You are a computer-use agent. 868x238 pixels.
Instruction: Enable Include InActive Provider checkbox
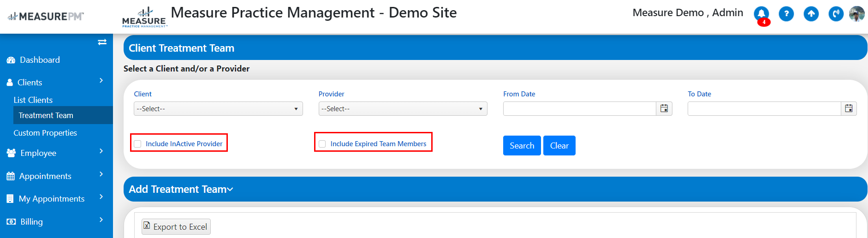pyautogui.click(x=137, y=144)
